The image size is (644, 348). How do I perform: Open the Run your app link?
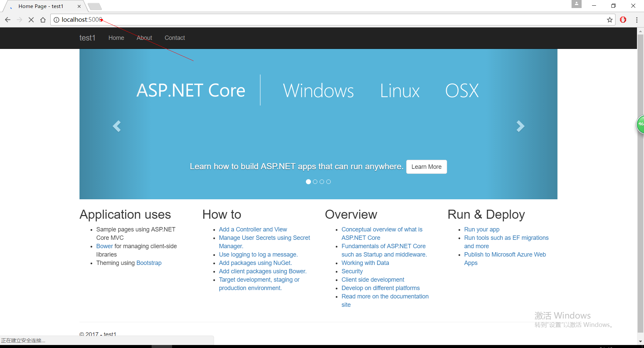pyautogui.click(x=482, y=229)
